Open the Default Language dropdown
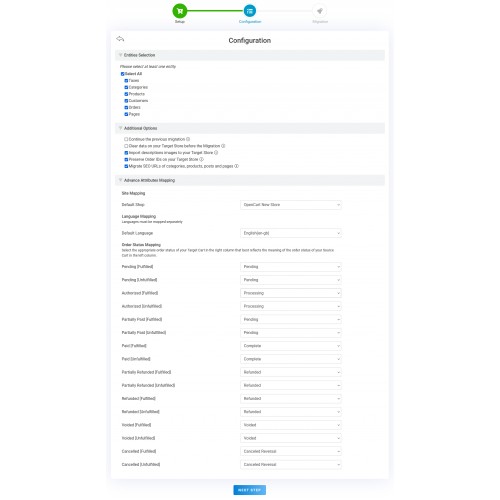 point(291,233)
